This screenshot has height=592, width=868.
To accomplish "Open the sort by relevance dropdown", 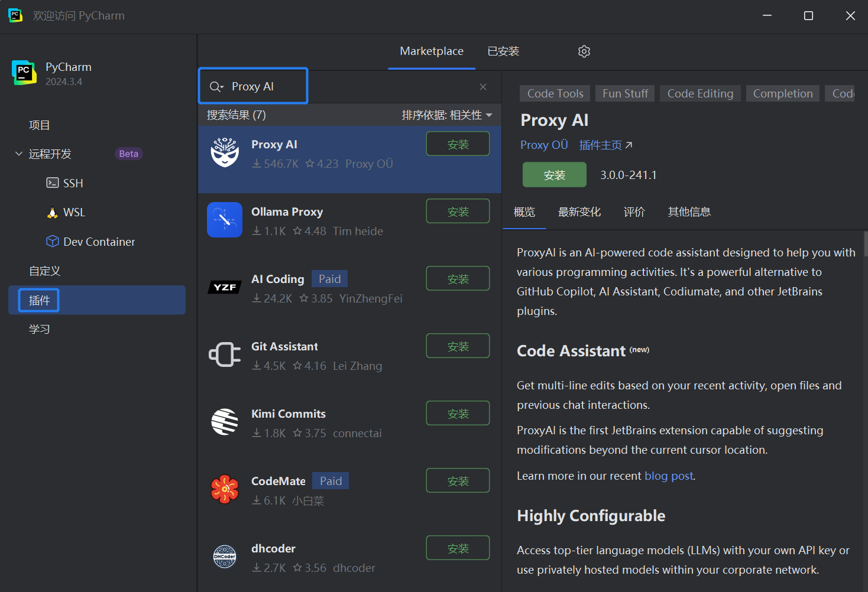I will [x=447, y=115].
